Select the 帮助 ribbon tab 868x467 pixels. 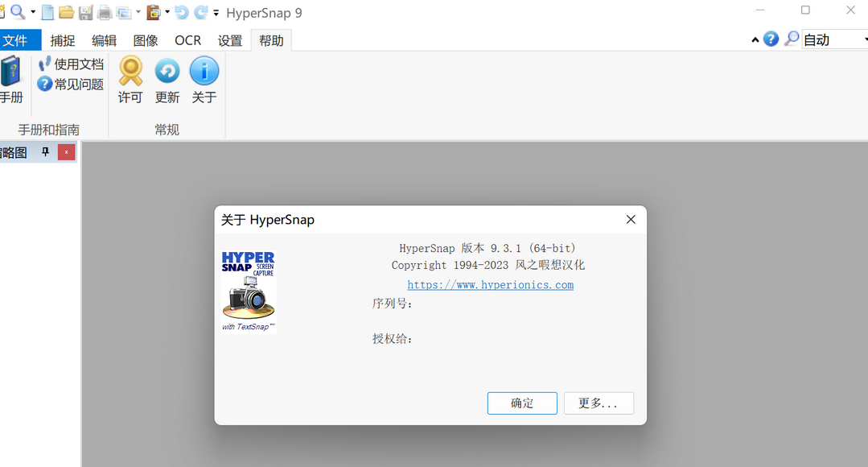coord(271,40)
